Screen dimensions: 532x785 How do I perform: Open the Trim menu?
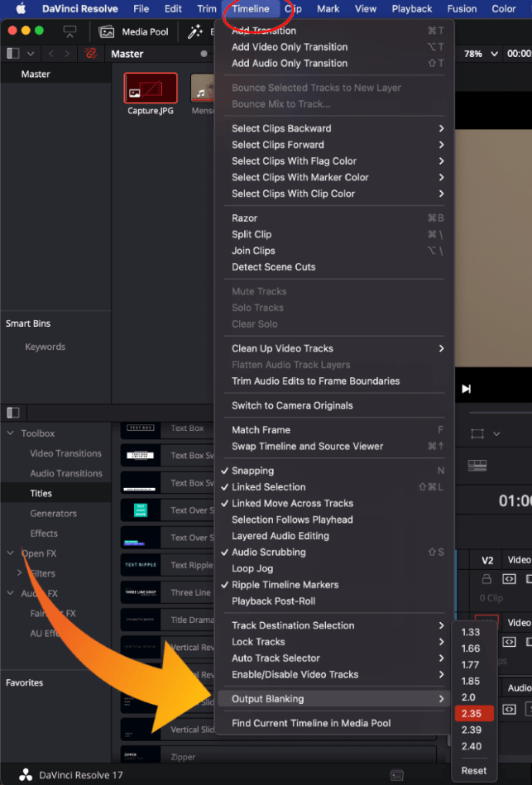click(x=206, y=8)
